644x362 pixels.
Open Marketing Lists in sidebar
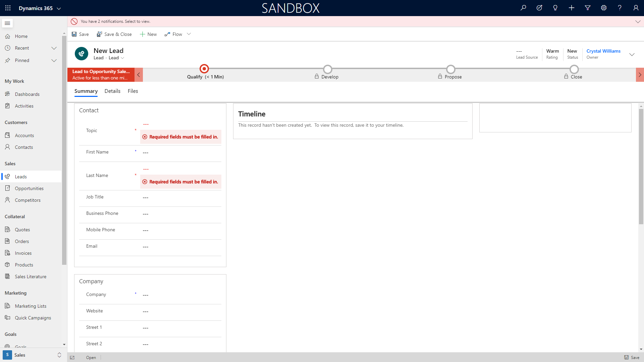tap(31, 306)
